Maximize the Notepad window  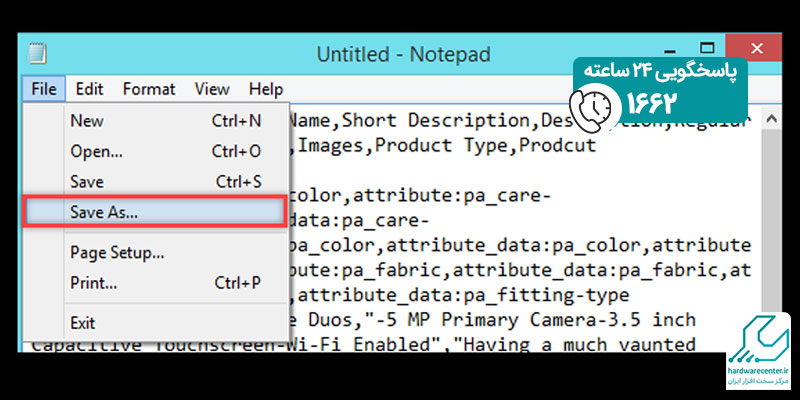pyautogui.click(x=708, y=48)
